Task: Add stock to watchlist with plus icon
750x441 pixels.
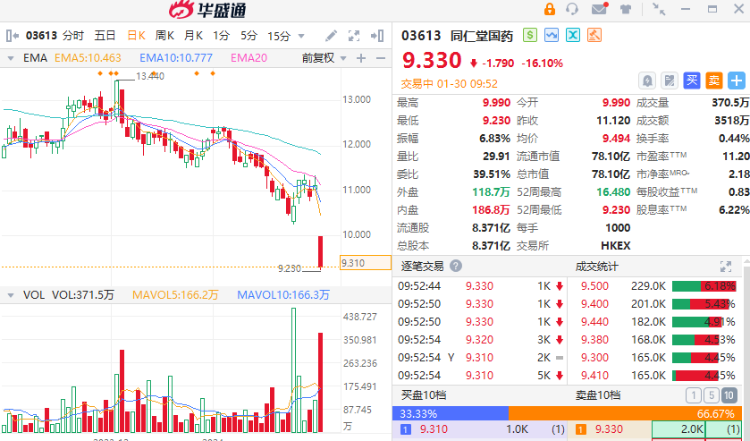Action: (x=737, y=80)
